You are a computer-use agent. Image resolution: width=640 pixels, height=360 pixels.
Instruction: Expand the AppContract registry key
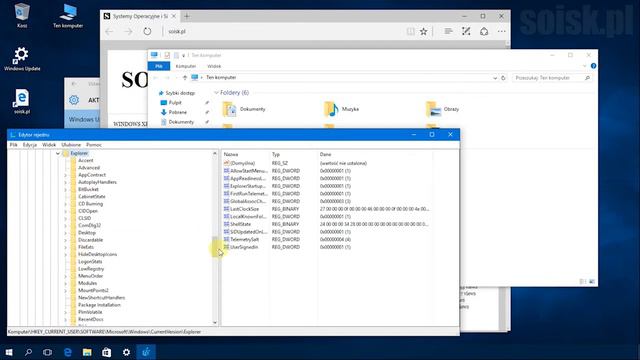coord(65,175)
